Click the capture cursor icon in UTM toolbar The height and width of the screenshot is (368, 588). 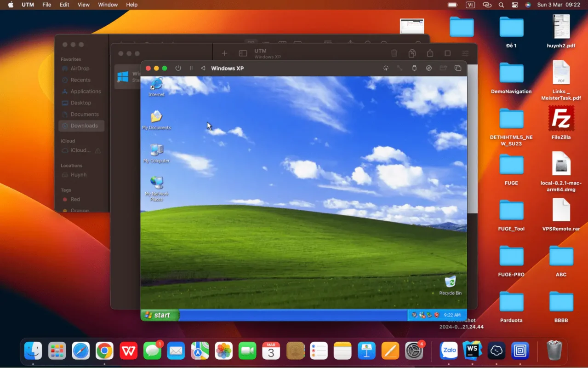[385, 68]
